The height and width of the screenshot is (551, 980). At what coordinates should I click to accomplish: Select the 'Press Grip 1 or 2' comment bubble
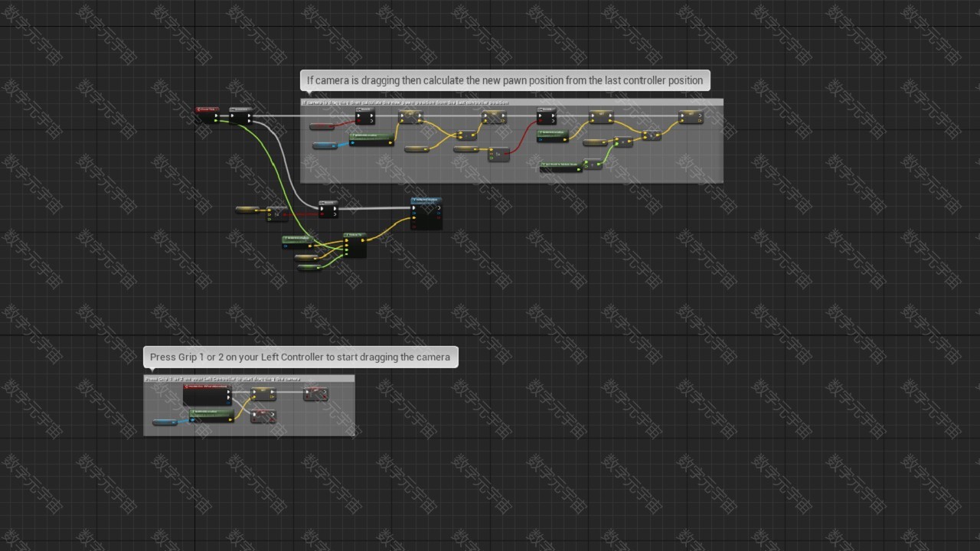tap(301, 357)
